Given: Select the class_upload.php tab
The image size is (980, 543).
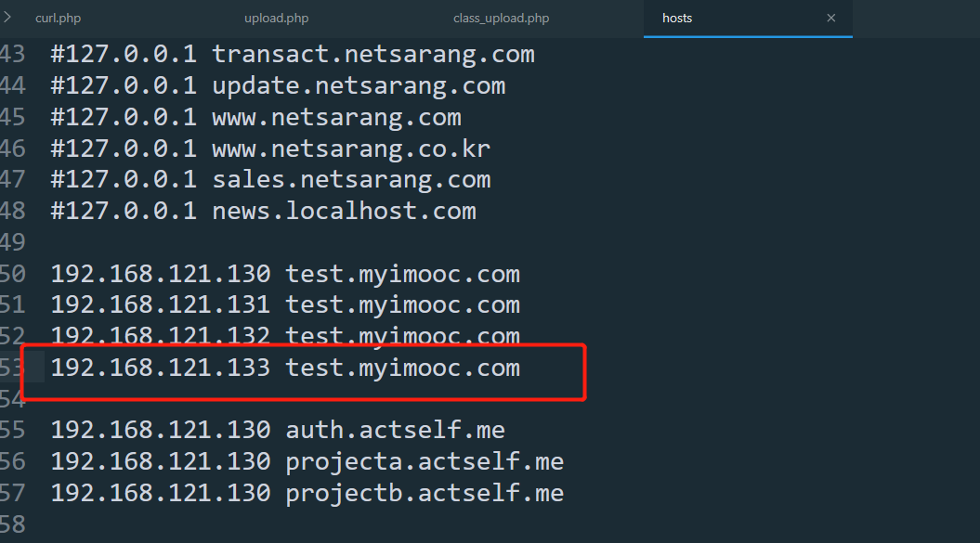Looking at the screenshot, I should (501, 18).
